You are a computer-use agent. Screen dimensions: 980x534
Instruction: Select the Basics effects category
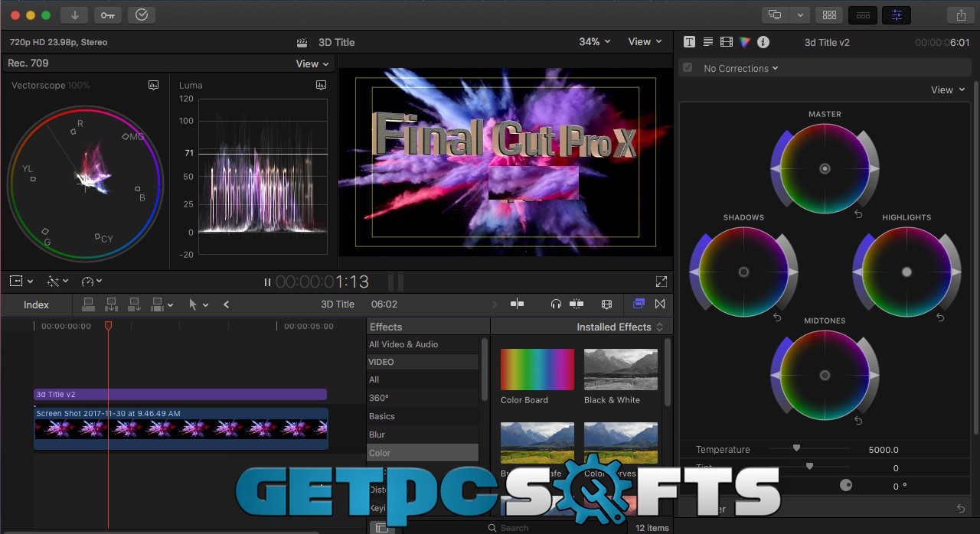(x=423, y=416)
